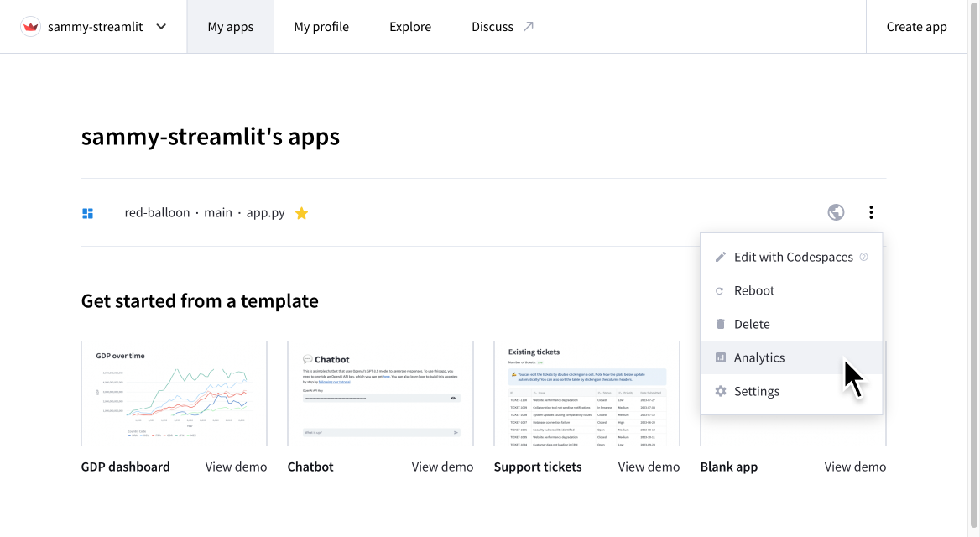Open the Explore section
Image resolution: width=980 pixels, height=537 pixels.
[409, 26]
